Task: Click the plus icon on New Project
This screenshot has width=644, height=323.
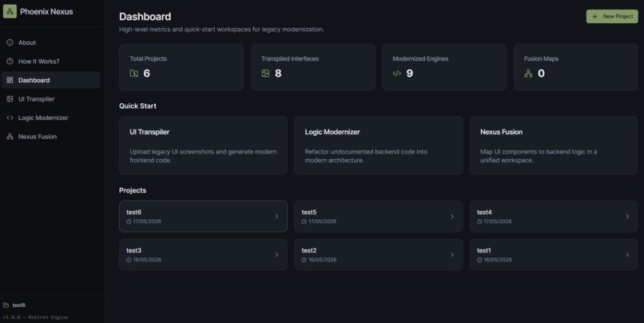Action: (x=594, y=17)
